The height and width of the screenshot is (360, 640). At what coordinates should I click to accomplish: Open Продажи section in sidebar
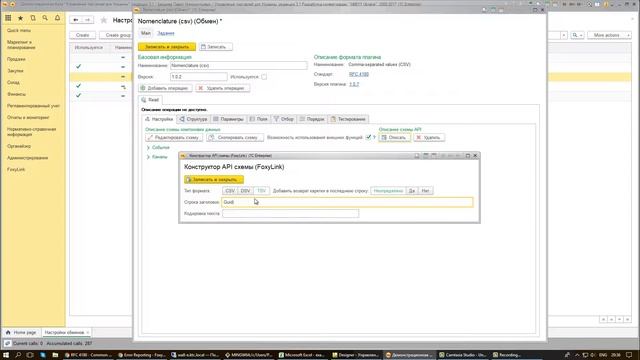[x=16, y=59]
